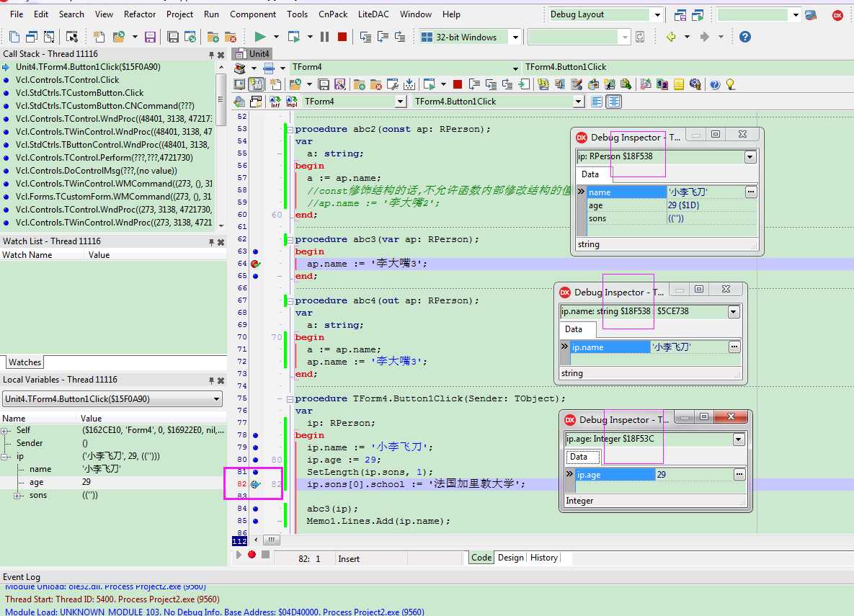Close the Call Stack panel
Screen dimensions: 854x616
coord(221,55)
